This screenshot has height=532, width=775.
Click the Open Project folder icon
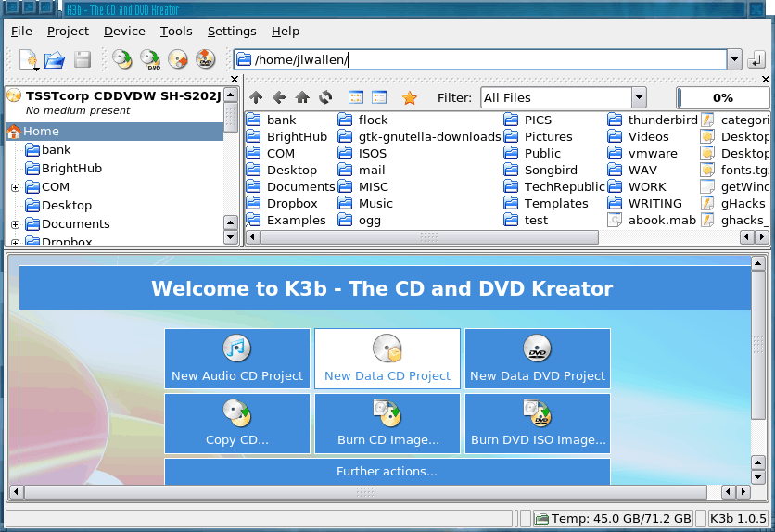[x=55, y=59]
